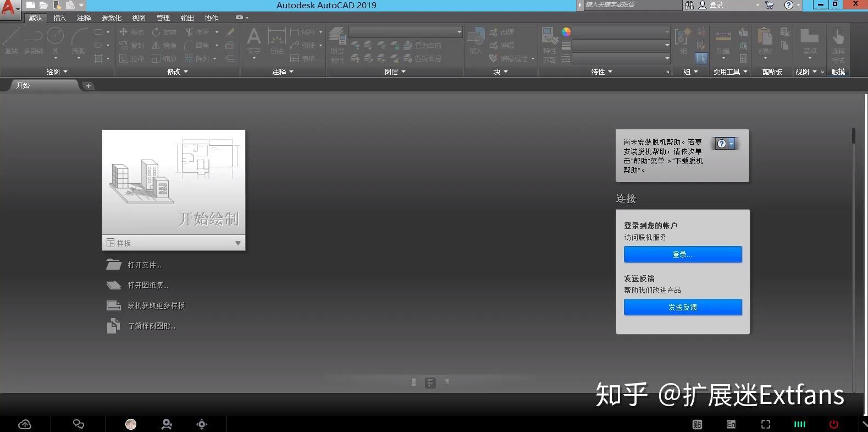Click the cloud upload icon in bottom bar
The height and width of the screenshot is (432, 868).
point(25,424)
